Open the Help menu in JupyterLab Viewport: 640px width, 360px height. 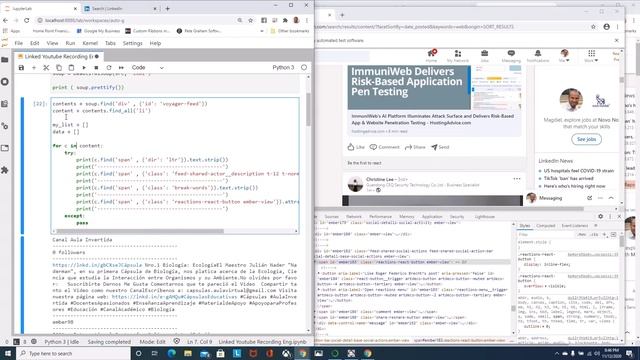coord(155,43)
